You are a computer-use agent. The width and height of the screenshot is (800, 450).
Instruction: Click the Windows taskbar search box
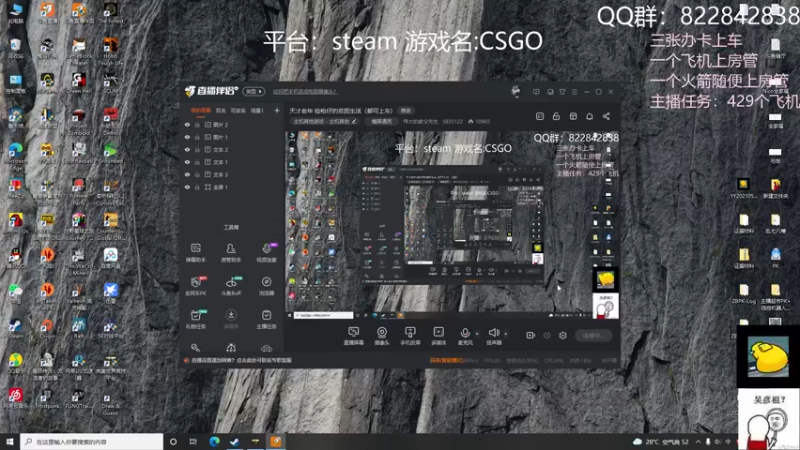pyautogui.click(x=92, y=441)
